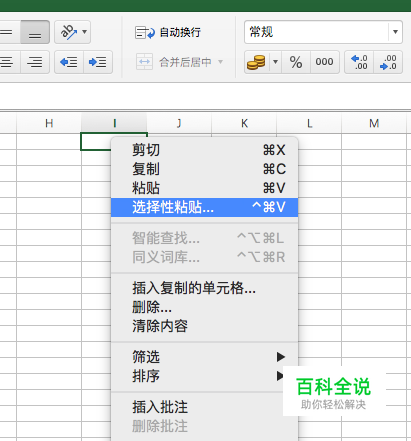
Task: Apply center text alignment icon
Action: tap(8, 62)
